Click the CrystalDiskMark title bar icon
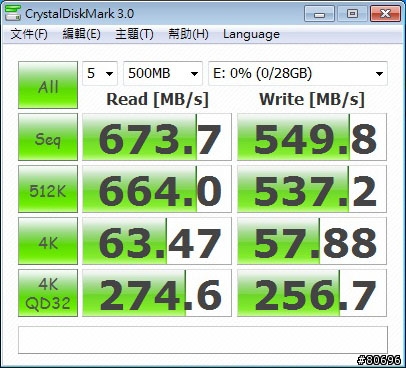Viewport: 406px width, 368px height. pos(13,13)
